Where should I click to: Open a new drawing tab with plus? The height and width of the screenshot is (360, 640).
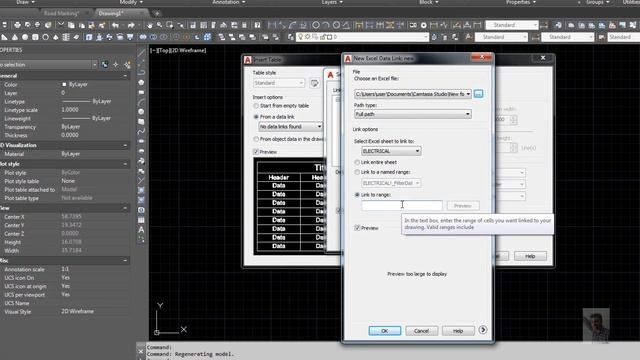click(157, 13)
